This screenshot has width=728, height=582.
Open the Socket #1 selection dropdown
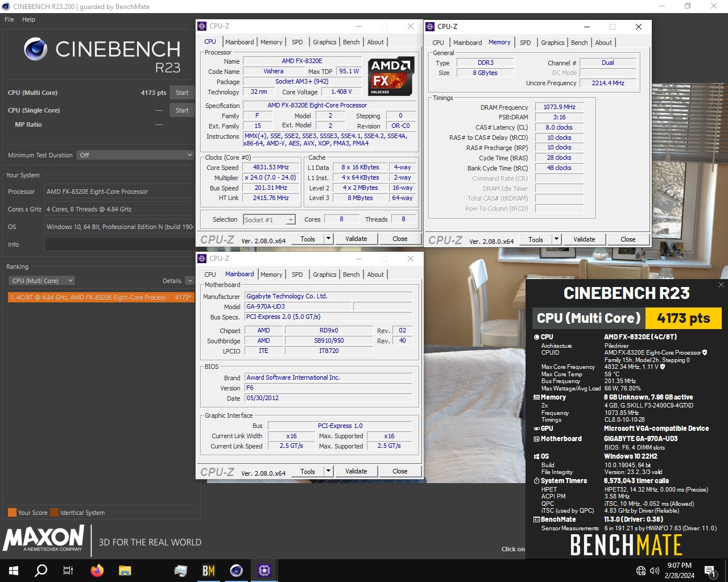click(269, 219)
